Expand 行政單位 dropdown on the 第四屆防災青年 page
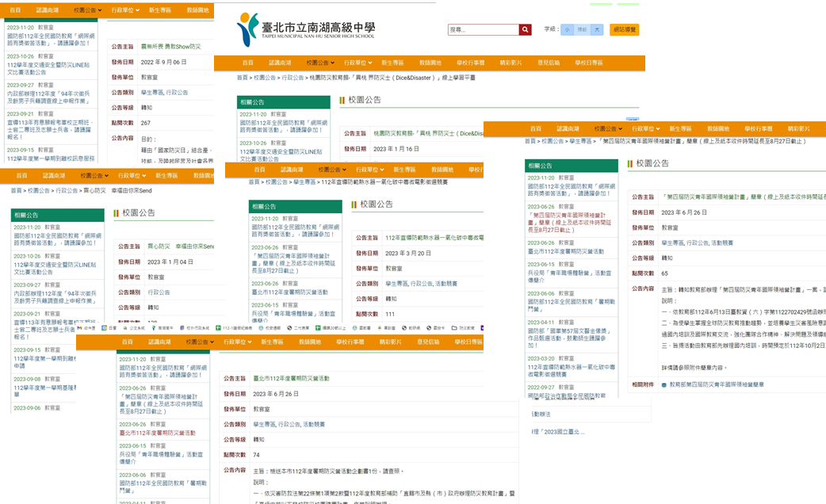This screenshot has width=826, height=504. [645, 128]
